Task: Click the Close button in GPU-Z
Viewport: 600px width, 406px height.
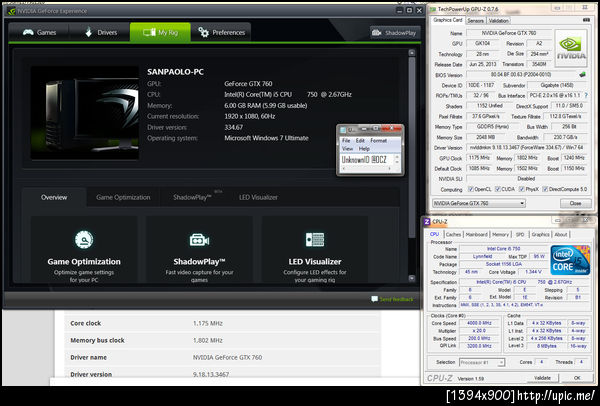Action: (x=575, y=203)
